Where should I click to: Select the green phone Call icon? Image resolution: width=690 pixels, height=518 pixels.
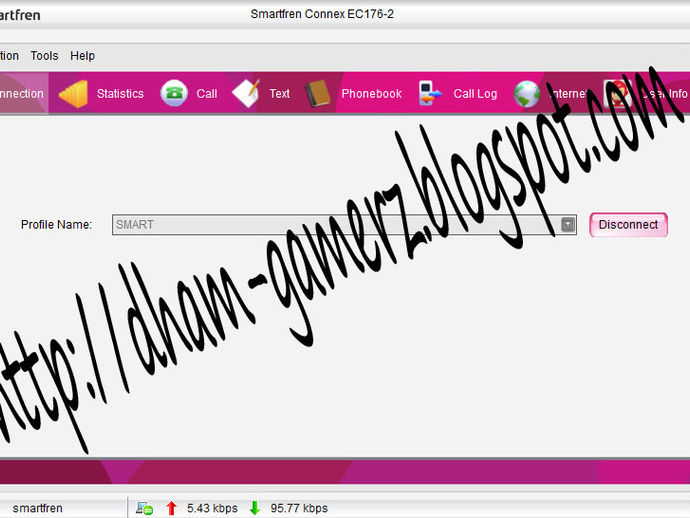point(174,93)
